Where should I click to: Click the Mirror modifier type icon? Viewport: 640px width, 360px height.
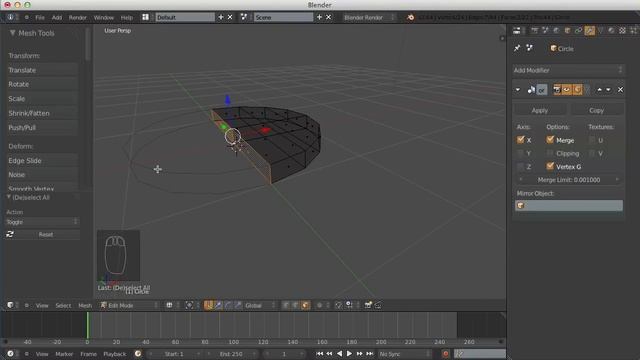pyautogui.click(x=531, y=90)
